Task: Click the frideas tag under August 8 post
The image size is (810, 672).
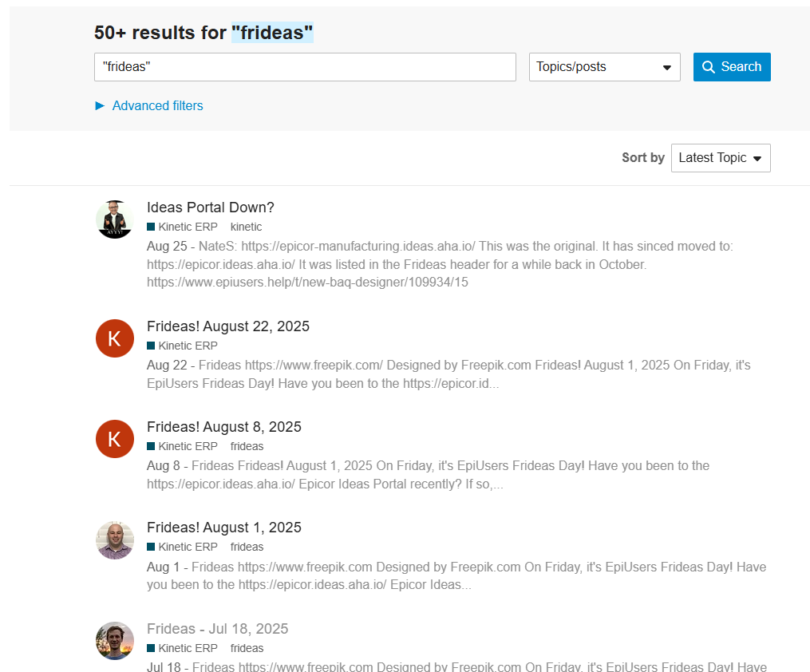Action: click(247, 446)
